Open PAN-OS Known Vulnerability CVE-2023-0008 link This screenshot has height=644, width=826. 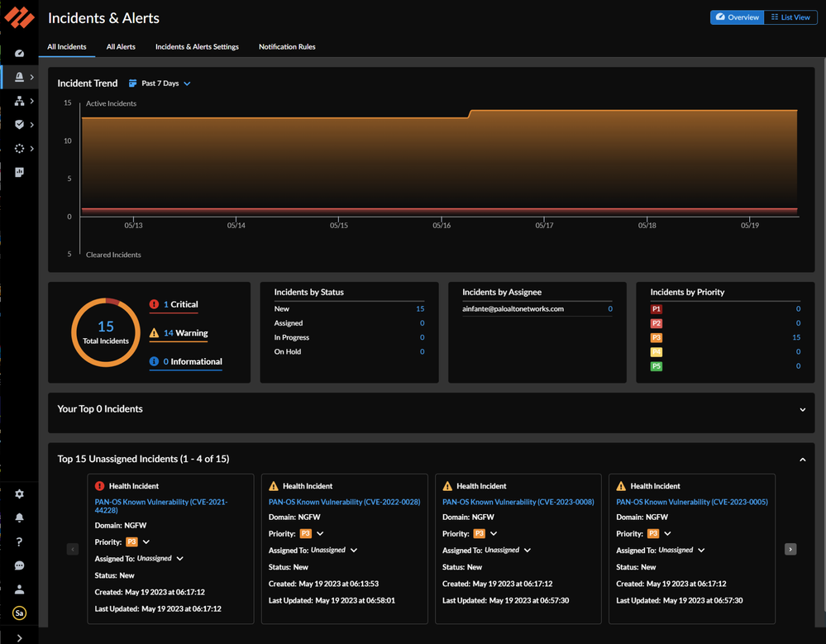pyautogui.click(x=518, y=502)
